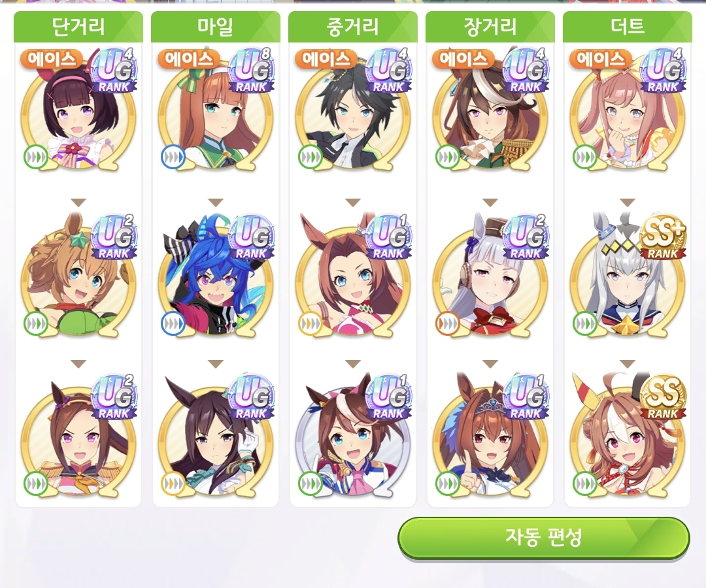Click the 에이스 badge in 더트 column

(601, 59)
